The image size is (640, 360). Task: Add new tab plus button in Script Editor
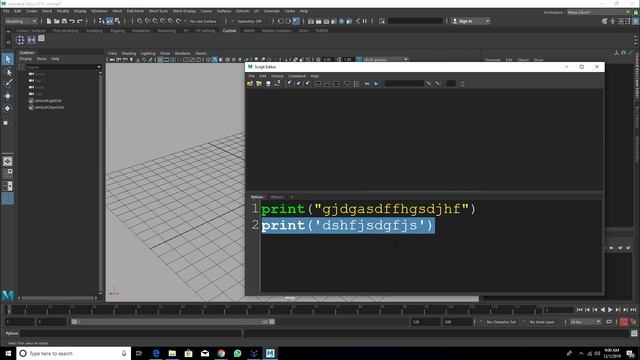pyautogui.click(x=291, y=197)
